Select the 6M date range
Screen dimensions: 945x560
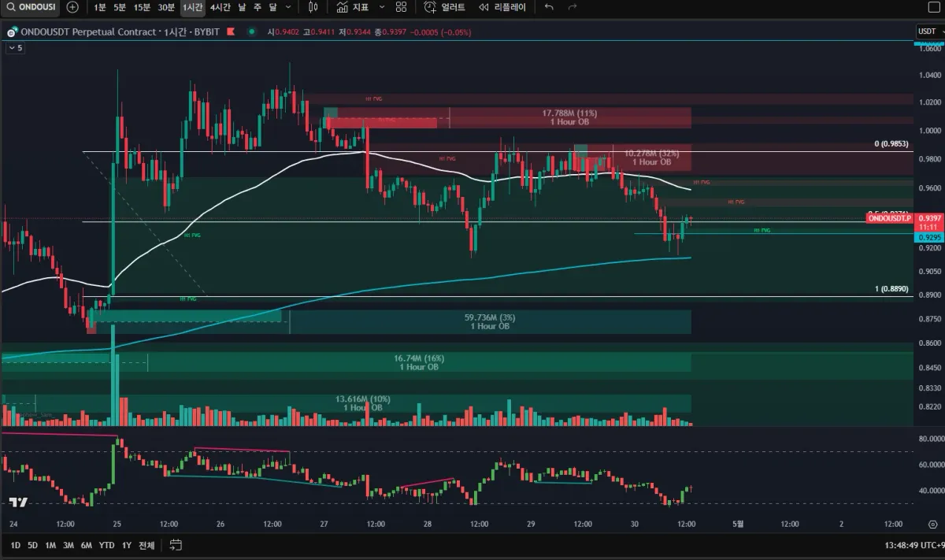pyautogui.click(x=87, y=545)
